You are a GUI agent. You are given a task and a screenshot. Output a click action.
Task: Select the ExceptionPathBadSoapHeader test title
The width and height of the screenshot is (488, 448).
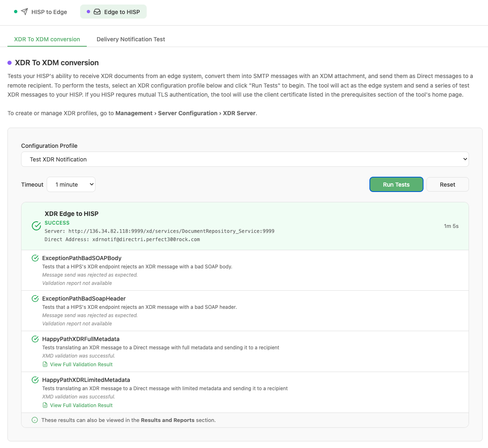coord(84,299)
